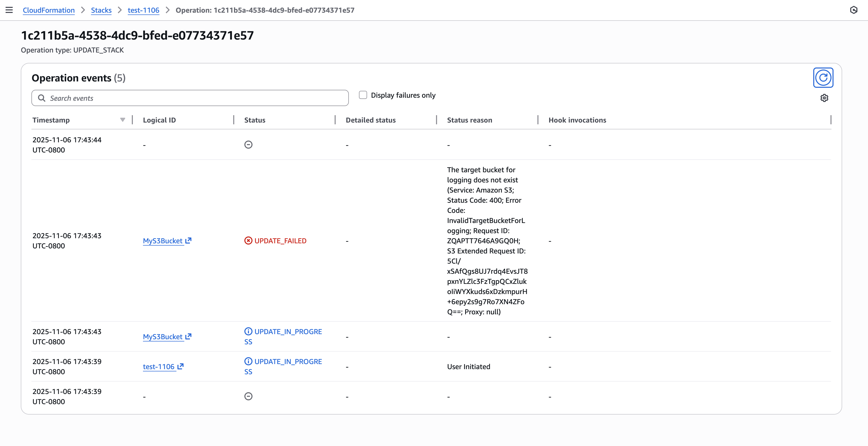
Task: Check the failures filter next to the search box
Action: click(363, 95)
